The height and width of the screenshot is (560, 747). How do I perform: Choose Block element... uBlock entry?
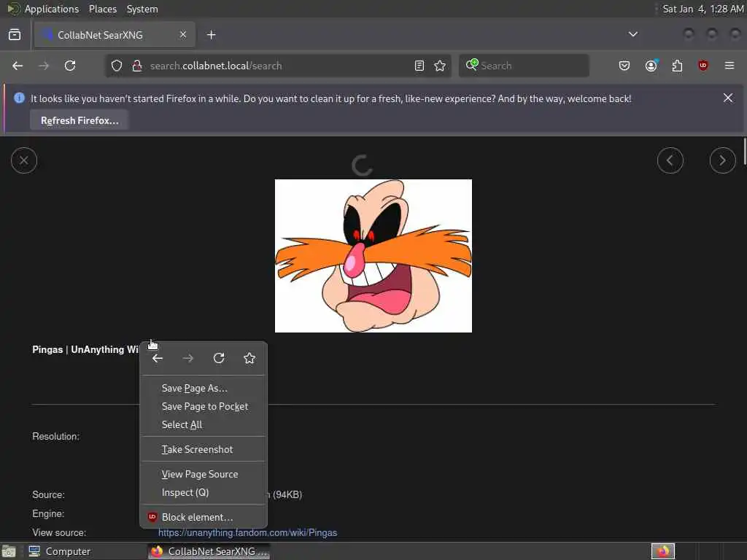coord(204,517)
